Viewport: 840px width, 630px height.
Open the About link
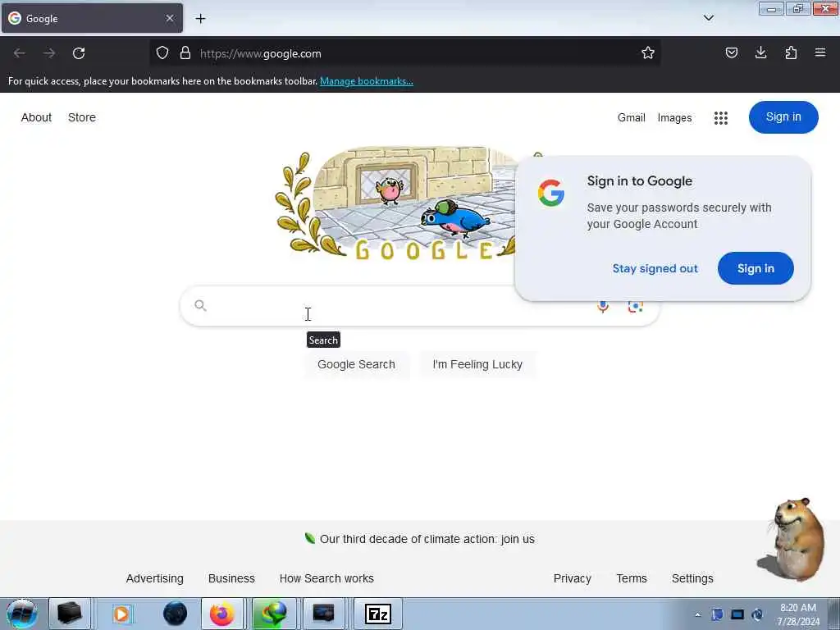(36, 117)
